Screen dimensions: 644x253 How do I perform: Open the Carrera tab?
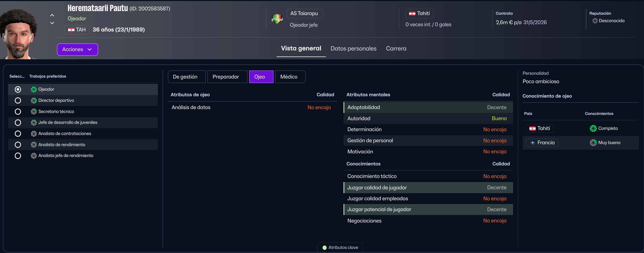396,49
